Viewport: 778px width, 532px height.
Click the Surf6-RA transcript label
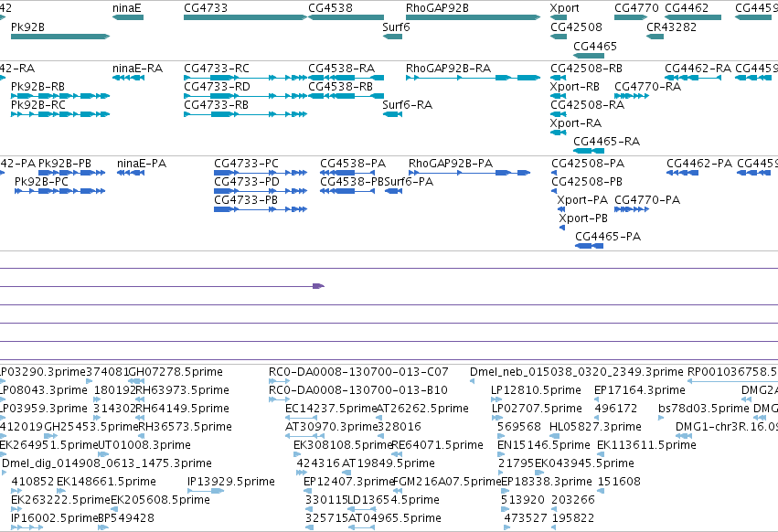[x=408, y=105]
